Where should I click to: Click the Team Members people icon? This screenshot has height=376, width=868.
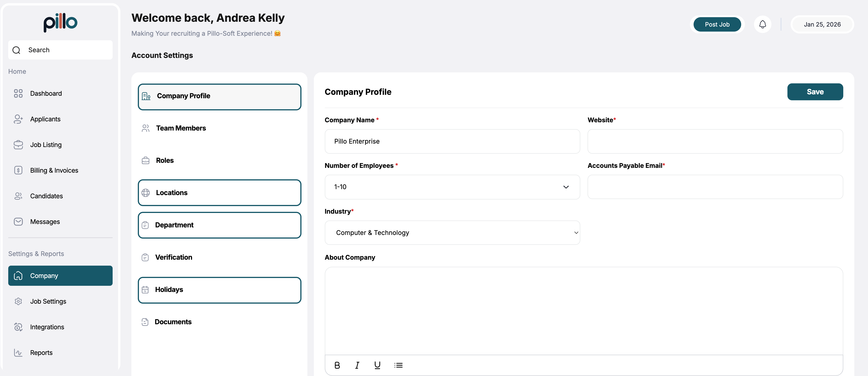(146, 128)
